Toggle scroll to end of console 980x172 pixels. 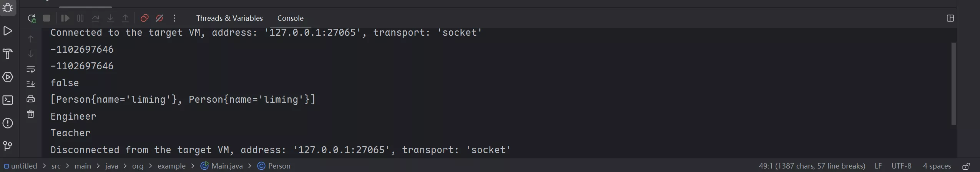[31, 84]
